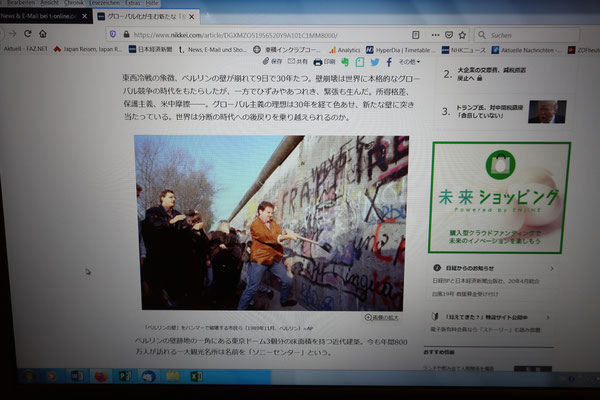Screen dimensions: 600x400
Task: Enlarge the image via 画像の拡大
Action: click(x=382, y=317)
